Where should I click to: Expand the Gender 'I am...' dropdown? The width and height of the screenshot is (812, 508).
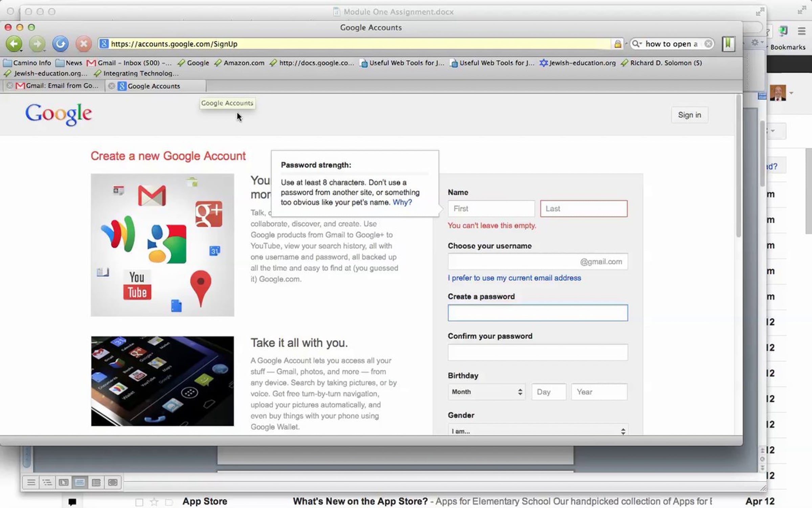click(538, 431)
